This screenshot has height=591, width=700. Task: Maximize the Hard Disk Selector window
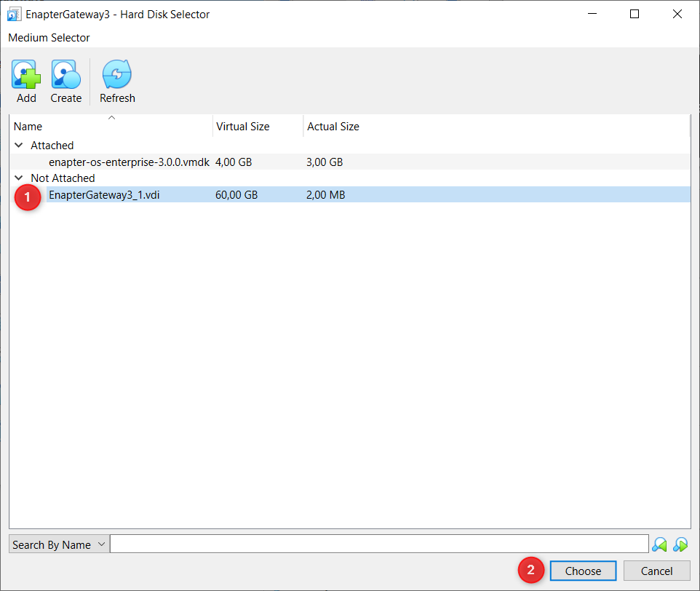pos(634,13)
